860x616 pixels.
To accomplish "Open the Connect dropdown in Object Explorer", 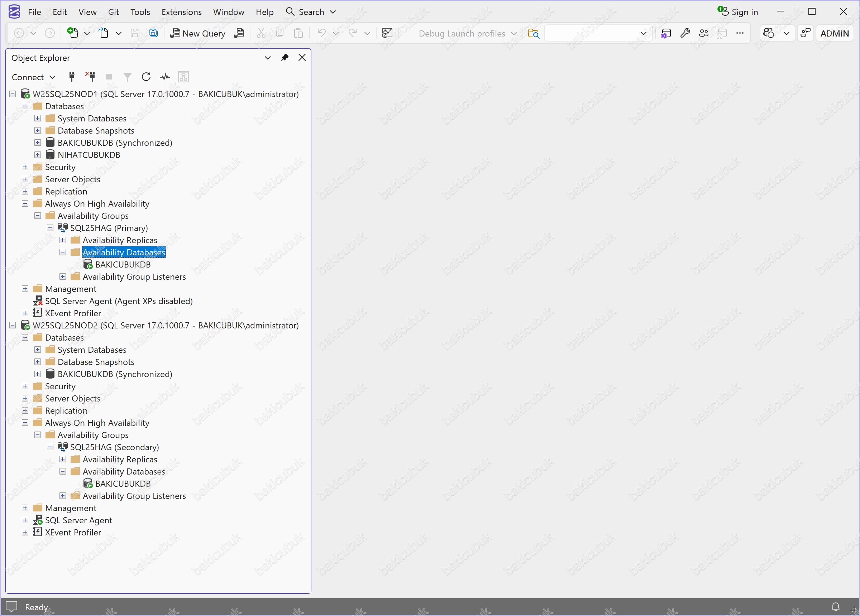I will [x=33, y=77].
